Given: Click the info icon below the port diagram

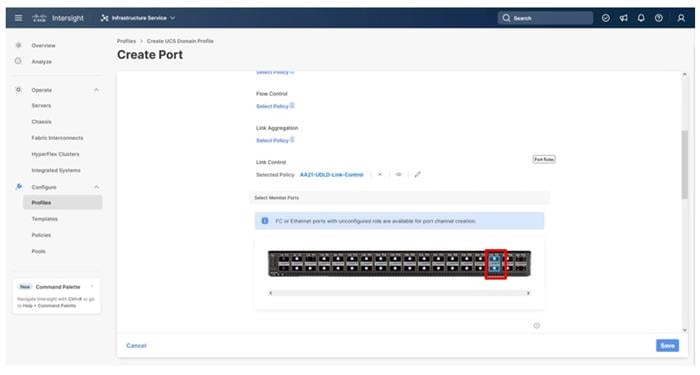Looking at the screenshot, I should (x=537, y=326).
